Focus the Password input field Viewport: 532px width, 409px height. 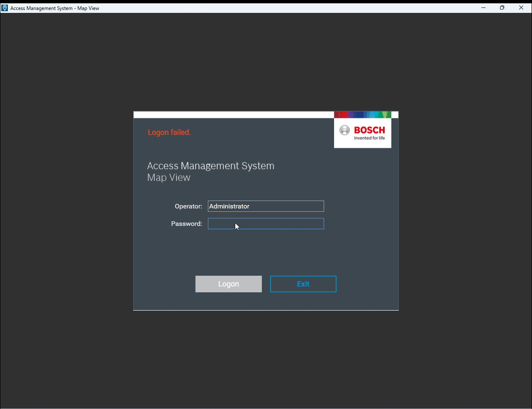[x=266, y=224]
